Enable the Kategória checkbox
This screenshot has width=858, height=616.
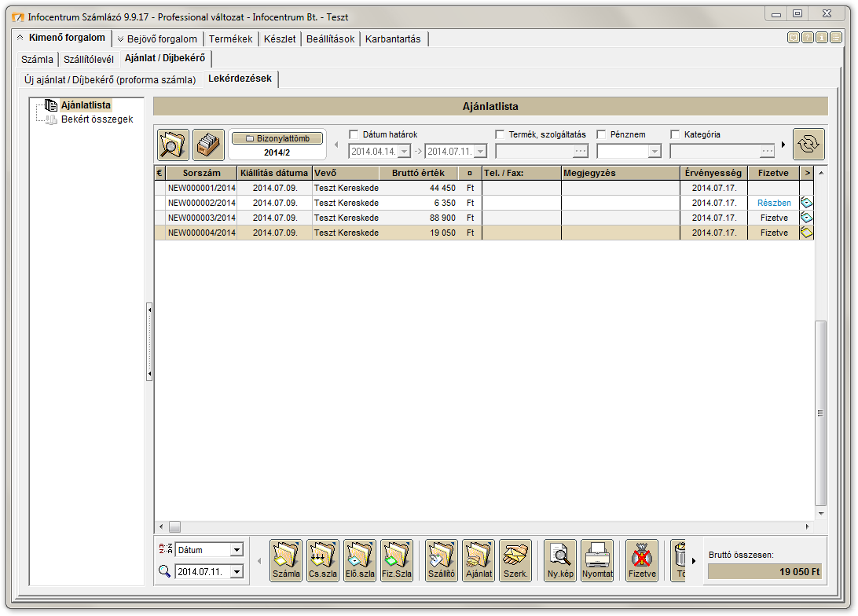tap(675, 134)
